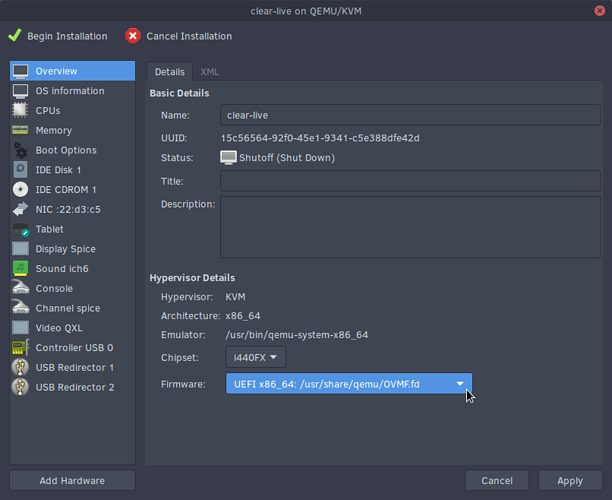The image size is (612, 500).
Task: Select the USB Redirector 2 icon
Action: [20, 387]
